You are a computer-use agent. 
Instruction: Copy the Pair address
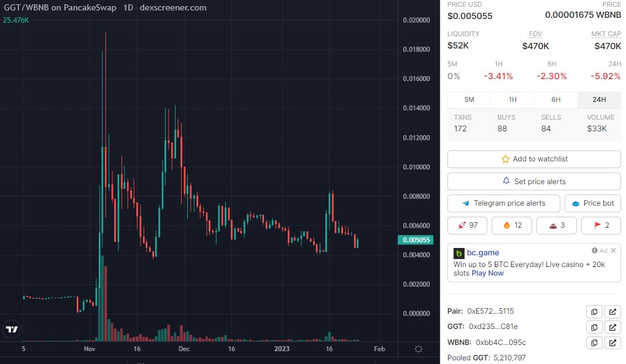[x=594, y=312]
